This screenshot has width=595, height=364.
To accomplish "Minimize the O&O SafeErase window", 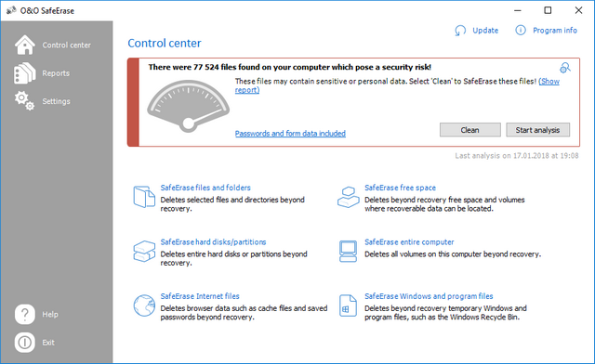I will click(518, 10).
